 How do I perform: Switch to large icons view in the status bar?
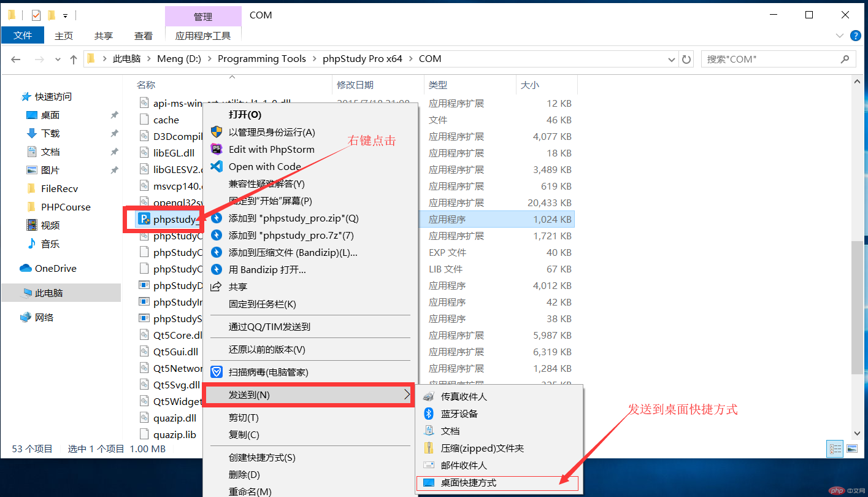point(852,449)
